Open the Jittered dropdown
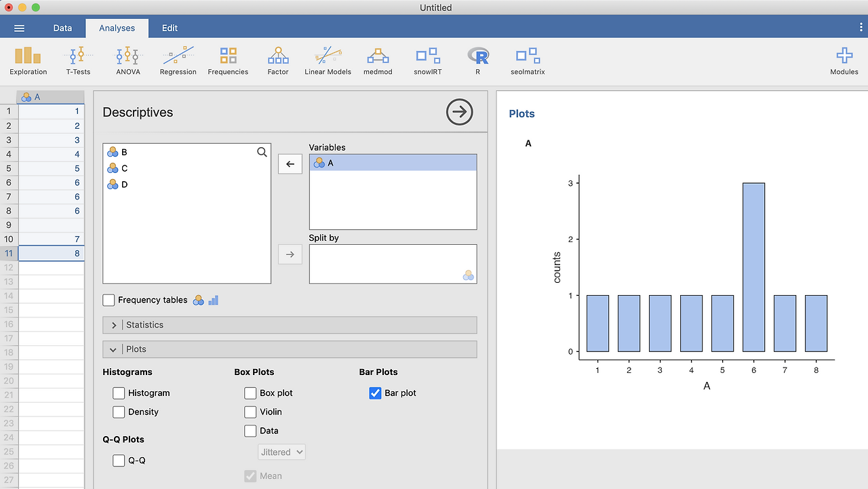868x489 pixels. click(281, 452)
